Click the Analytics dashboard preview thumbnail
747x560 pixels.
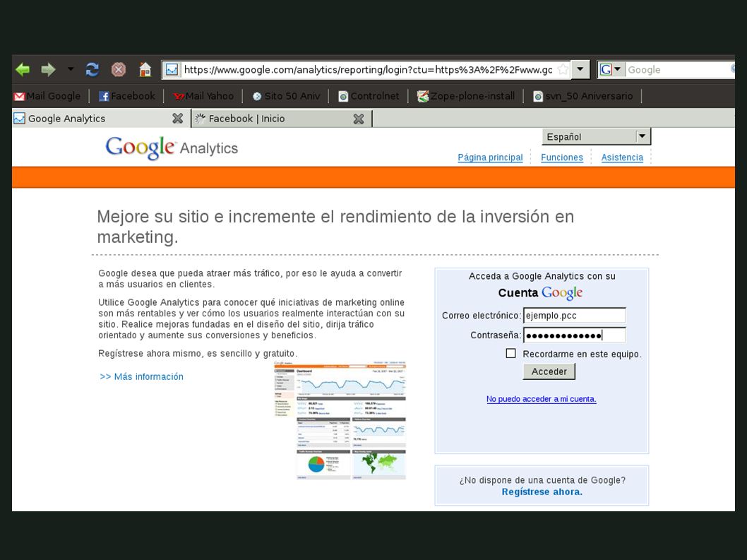[340, 420]
